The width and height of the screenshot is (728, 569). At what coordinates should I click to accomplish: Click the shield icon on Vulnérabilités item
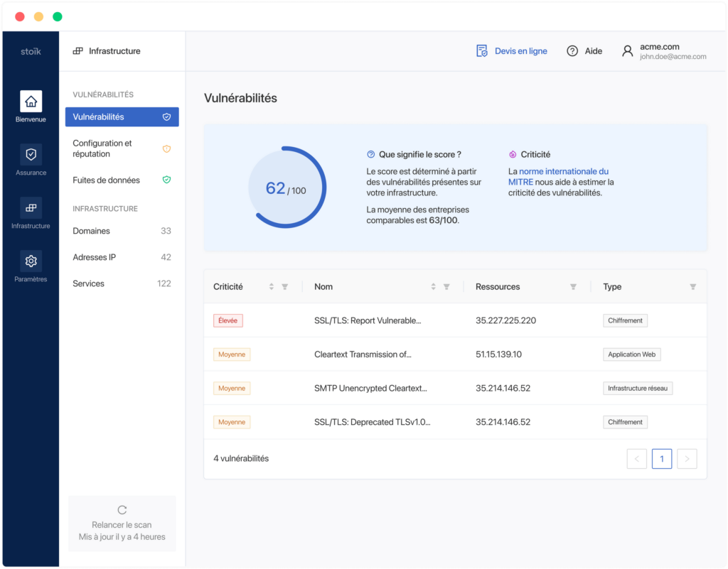166,117
